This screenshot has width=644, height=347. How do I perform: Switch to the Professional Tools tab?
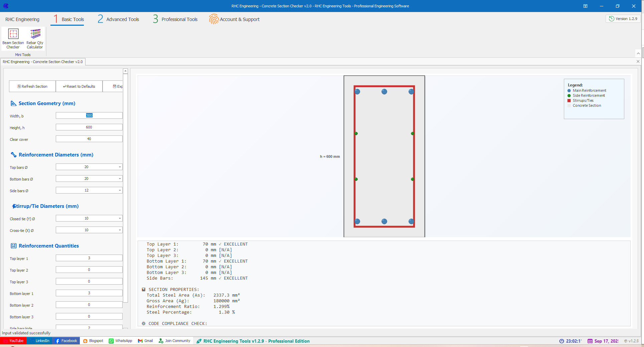click(175, 19)
